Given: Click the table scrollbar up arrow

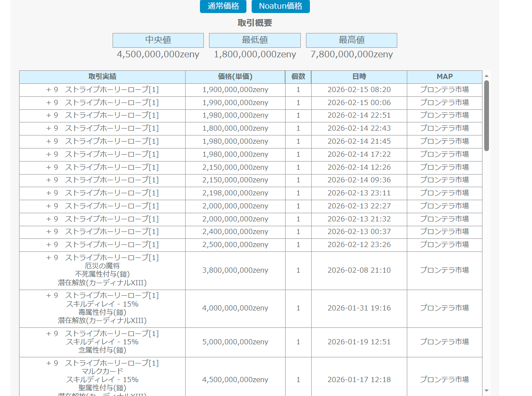Looking at the screenshot, I should coord(486,74).
